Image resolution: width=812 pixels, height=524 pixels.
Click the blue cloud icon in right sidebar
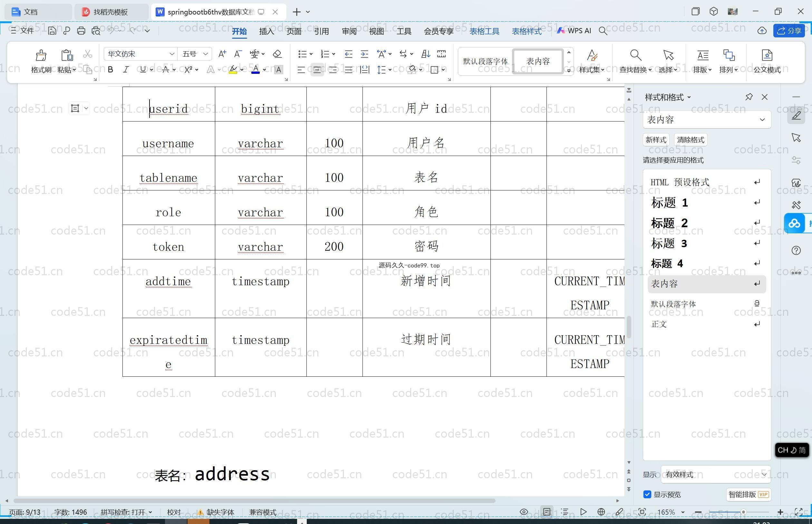794,224
